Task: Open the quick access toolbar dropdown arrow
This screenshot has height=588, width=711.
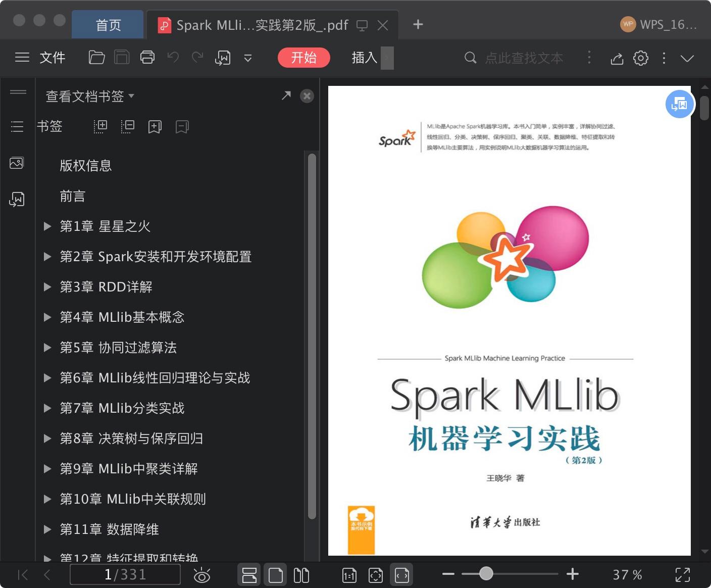Action: [248, 58]
